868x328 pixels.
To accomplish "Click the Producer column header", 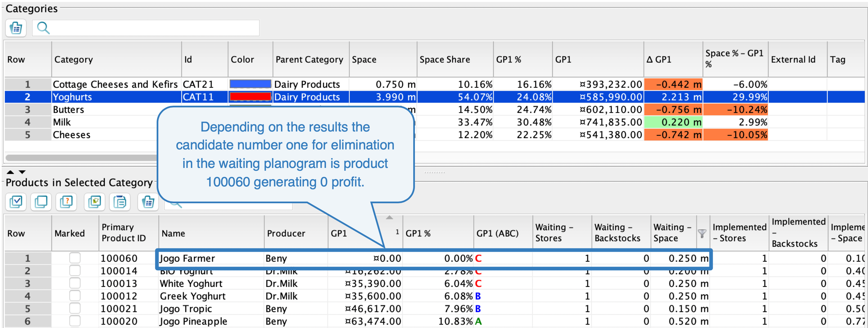I will 296,233.
